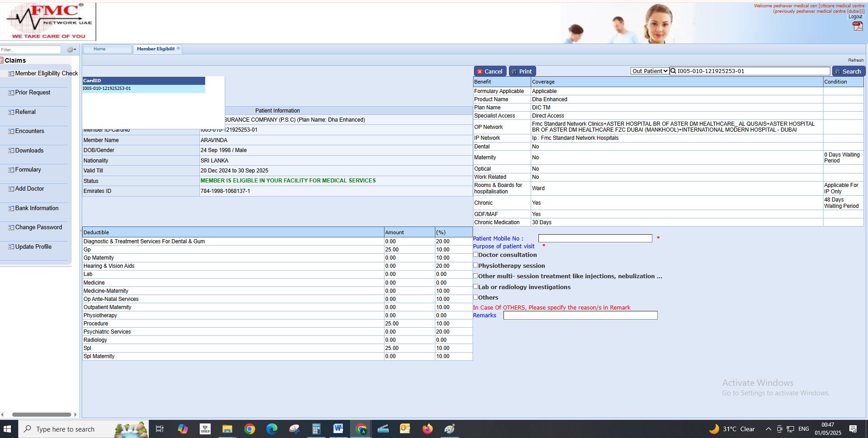Click the PDF export icon under Logout

pyautogui.click(x=857, y=26)
